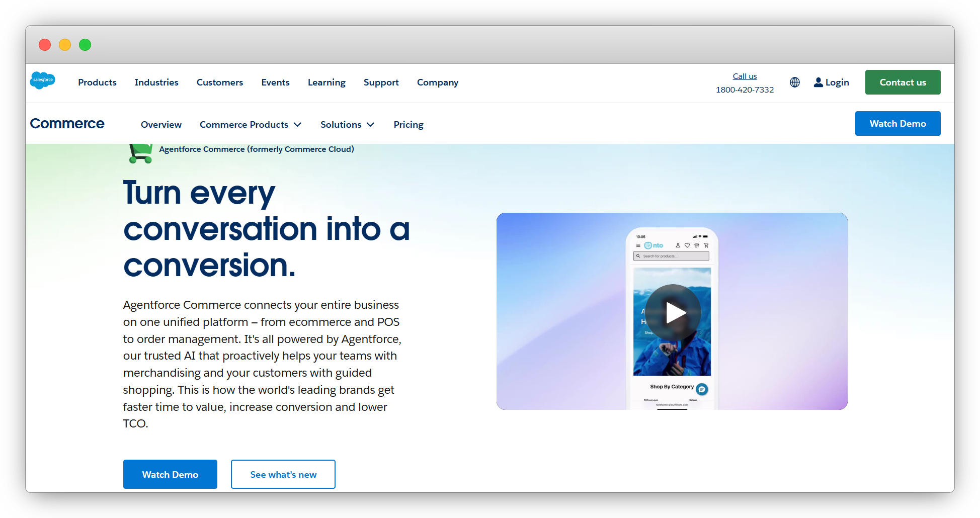This screenshot has height=518, width=980.
Task: Expand the Commerce Products dropdown chevron
Action: point(298,124)
